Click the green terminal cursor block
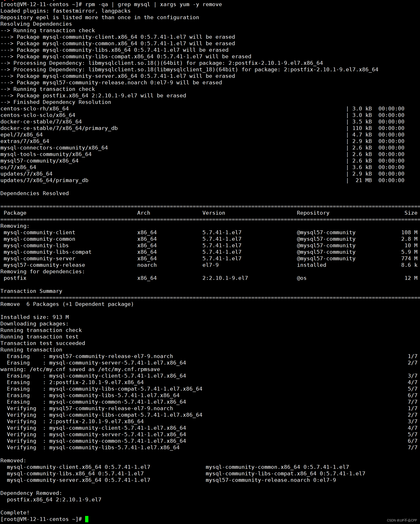420x524 pixels. [x=87, y=519]
